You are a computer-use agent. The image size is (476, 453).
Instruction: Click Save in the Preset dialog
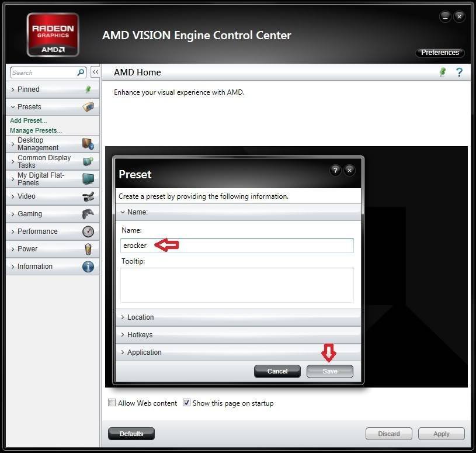point(330,371)
